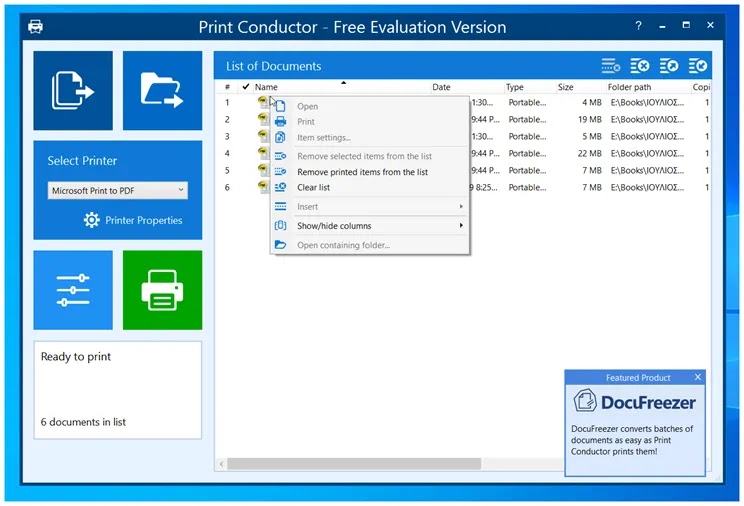Click the Add Folder tile icon
The width and height of the screenshot is (744, 506).
(162, 90)
